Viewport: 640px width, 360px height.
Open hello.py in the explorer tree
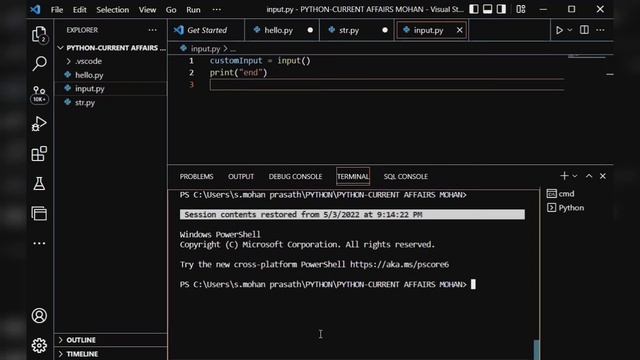point(111,75)
